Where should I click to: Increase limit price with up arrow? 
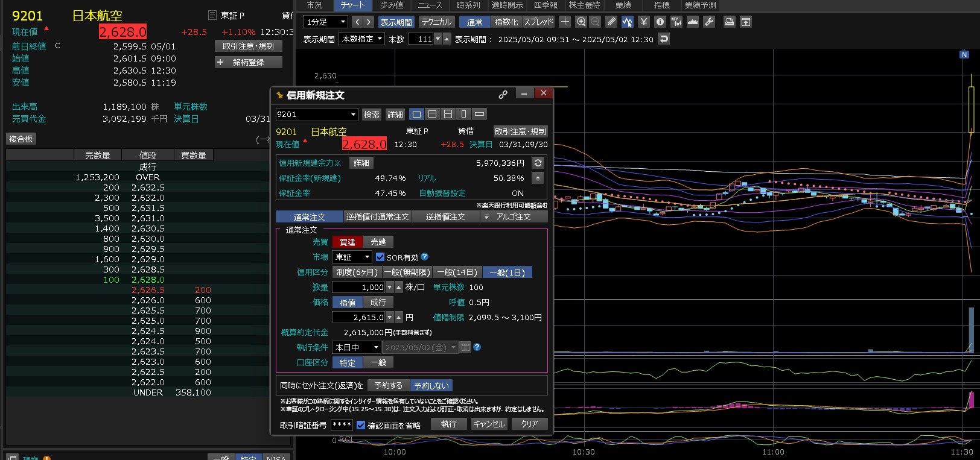(x=398, y=317)
